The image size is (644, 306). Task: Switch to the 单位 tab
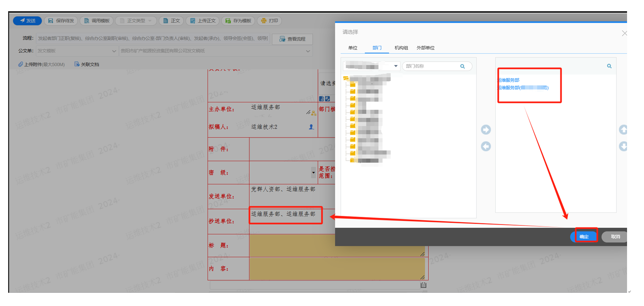(x=353, y=48)
